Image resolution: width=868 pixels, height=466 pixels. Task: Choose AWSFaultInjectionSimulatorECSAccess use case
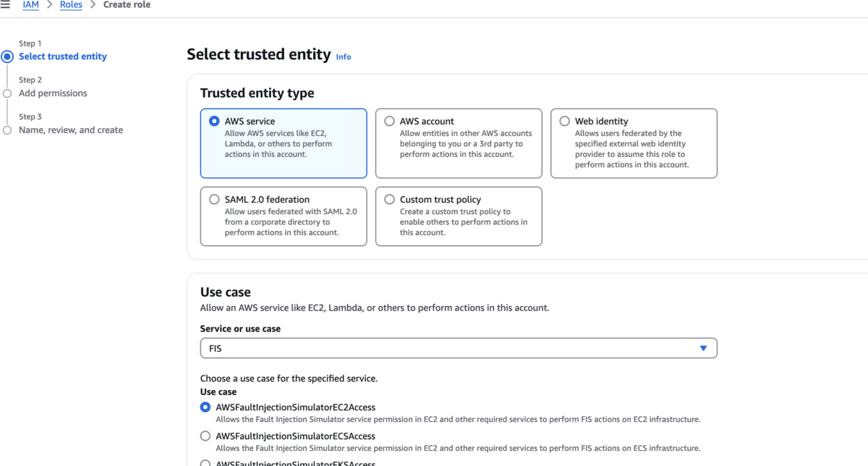click(205, 436)
